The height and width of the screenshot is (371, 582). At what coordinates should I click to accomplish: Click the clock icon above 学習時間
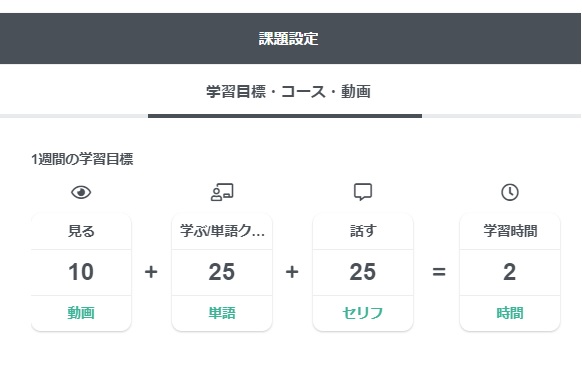click(510, 192)
